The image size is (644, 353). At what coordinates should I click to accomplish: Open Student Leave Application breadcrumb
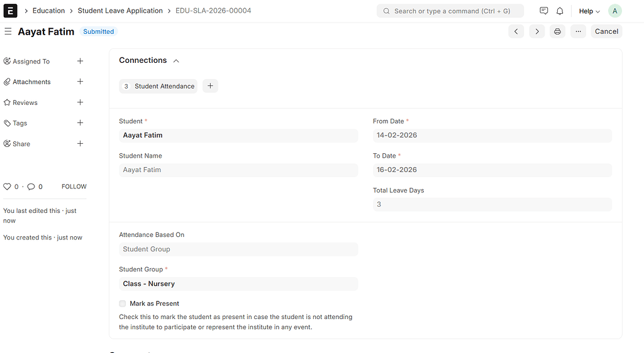[x=120, y=11]
